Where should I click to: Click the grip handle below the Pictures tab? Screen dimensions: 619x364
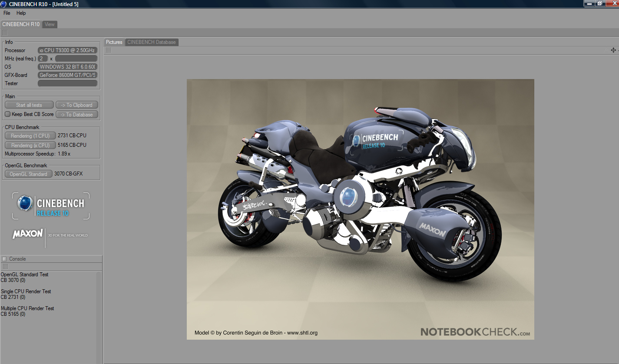point(108,50)
